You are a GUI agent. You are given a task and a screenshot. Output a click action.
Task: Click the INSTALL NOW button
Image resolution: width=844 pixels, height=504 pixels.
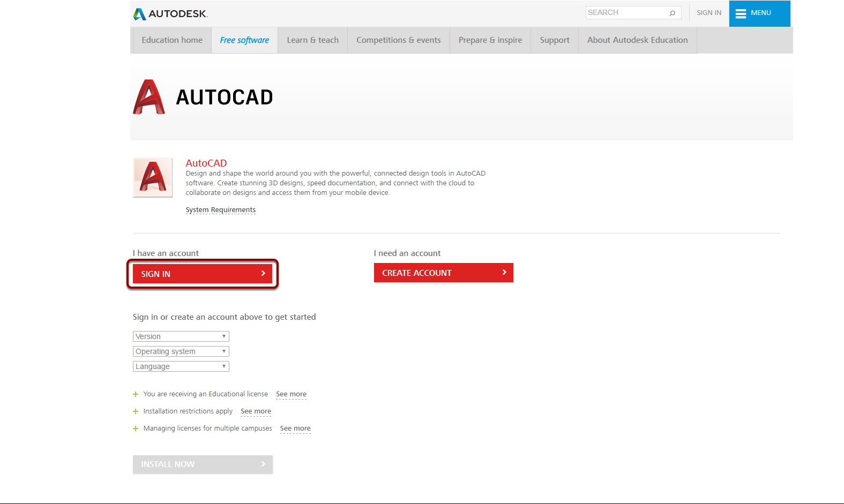click(x=203, y=464)
